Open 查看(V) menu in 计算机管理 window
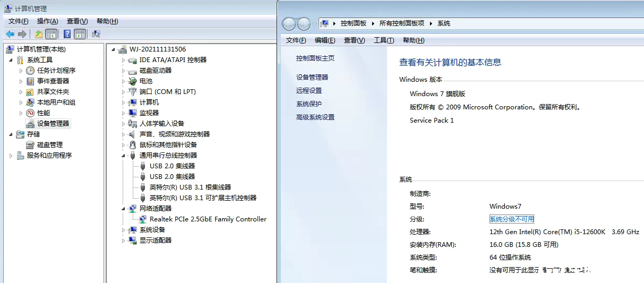This screenshot has width=644, height=283. pos(78,21)
